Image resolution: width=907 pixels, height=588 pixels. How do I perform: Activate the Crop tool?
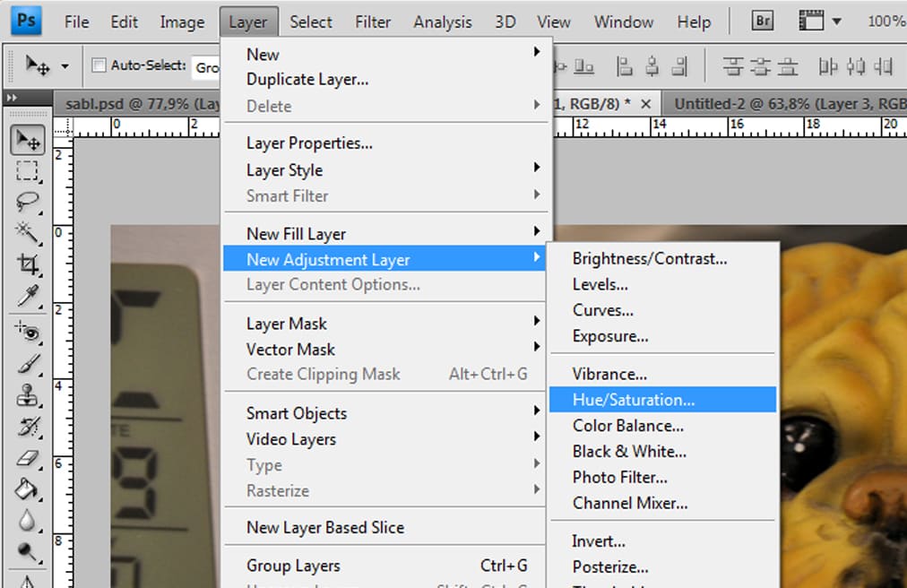[x=28, y=264]
